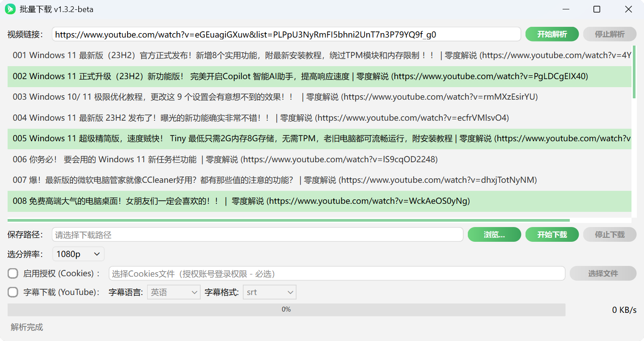Viewport: 644px width, 341px height.
Task: Tick the 字幕下载 (YouTube) checkbox
Action: coord(13,292)
